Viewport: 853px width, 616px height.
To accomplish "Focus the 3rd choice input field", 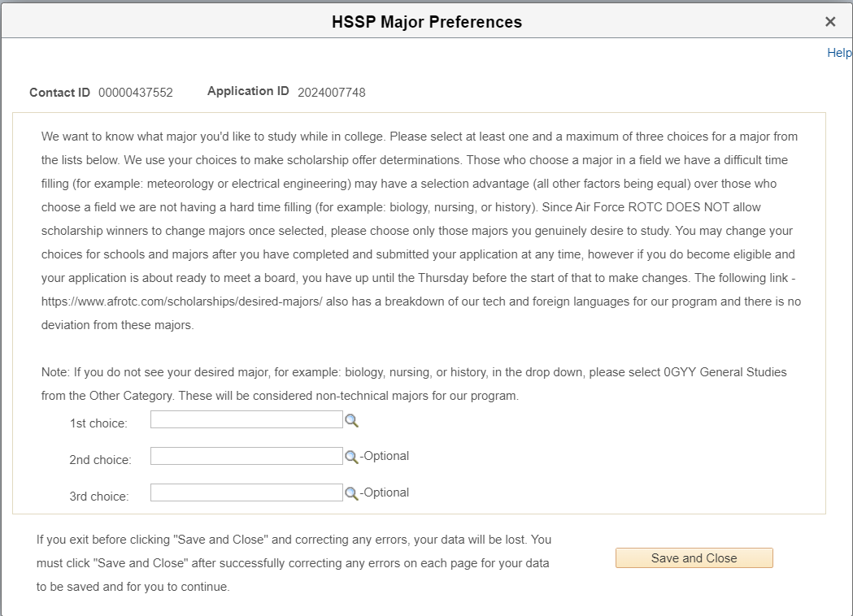I will coord(246,492).
